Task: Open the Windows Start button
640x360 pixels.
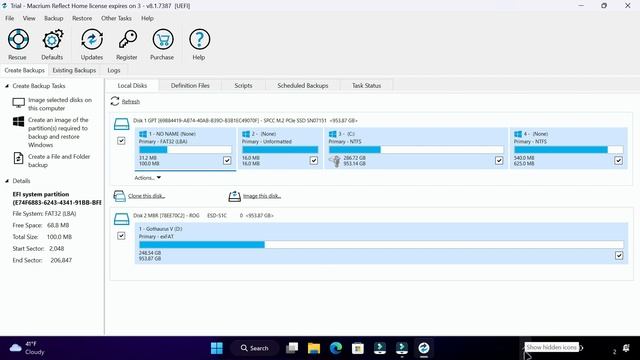Action: click(217, 348)
